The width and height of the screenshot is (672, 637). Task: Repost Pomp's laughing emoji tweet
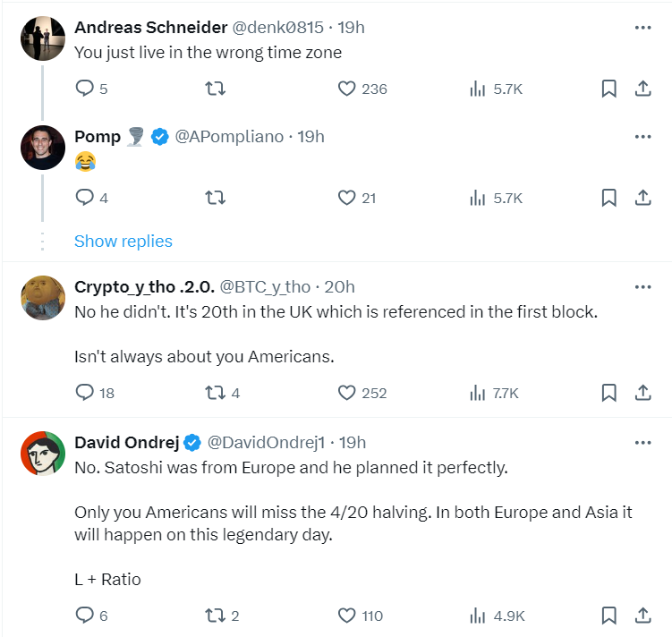pyautogui.click(x=216, y=198)
